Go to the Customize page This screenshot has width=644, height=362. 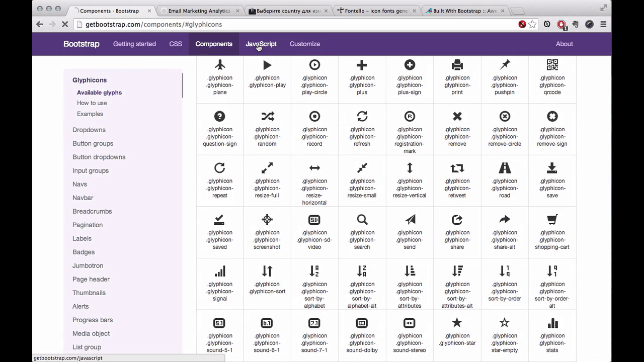coord(305,44)
